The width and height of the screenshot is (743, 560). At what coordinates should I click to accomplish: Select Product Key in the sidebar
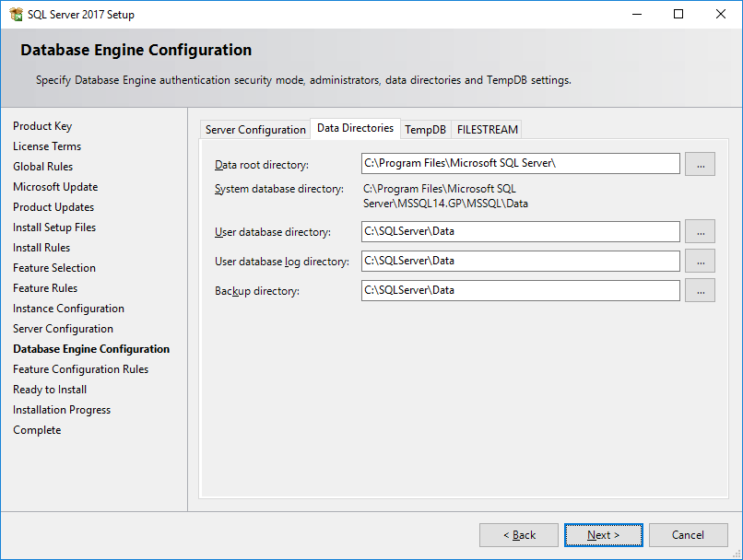42,125
